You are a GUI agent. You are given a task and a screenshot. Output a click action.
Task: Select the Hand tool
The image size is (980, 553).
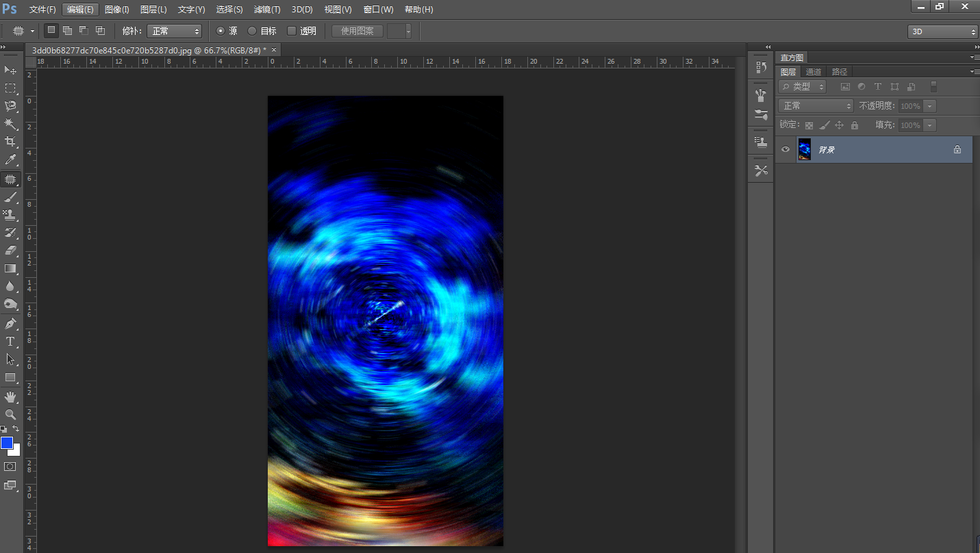tap(10, 396)
